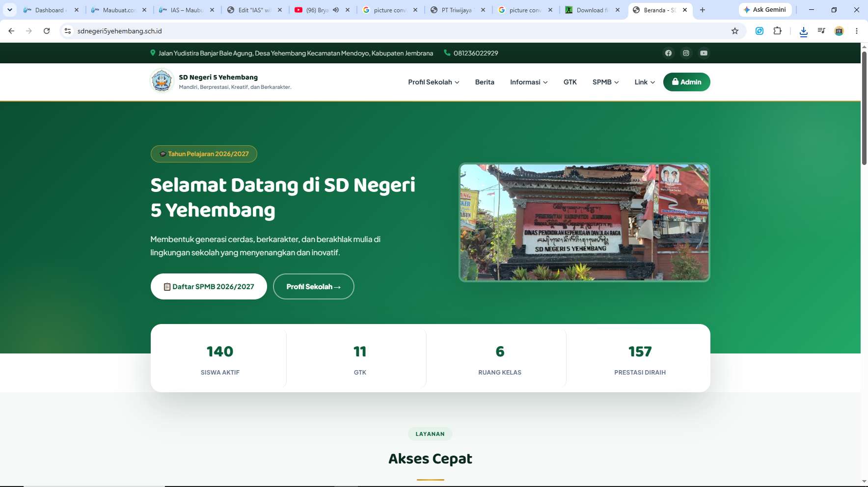868x487 pixels.
Task: Close the Beranda tab
Action: (x=685, y=10)
